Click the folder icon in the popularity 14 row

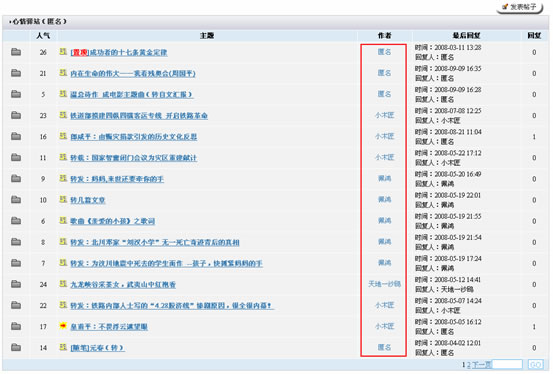[x=16, y=348]
